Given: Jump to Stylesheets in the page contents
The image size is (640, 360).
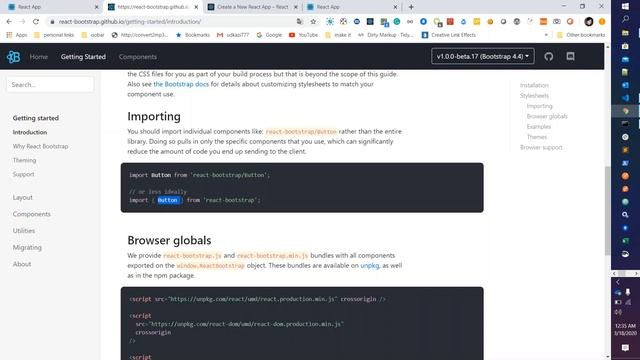Looking at the screenshot, I should click(534, 96).
